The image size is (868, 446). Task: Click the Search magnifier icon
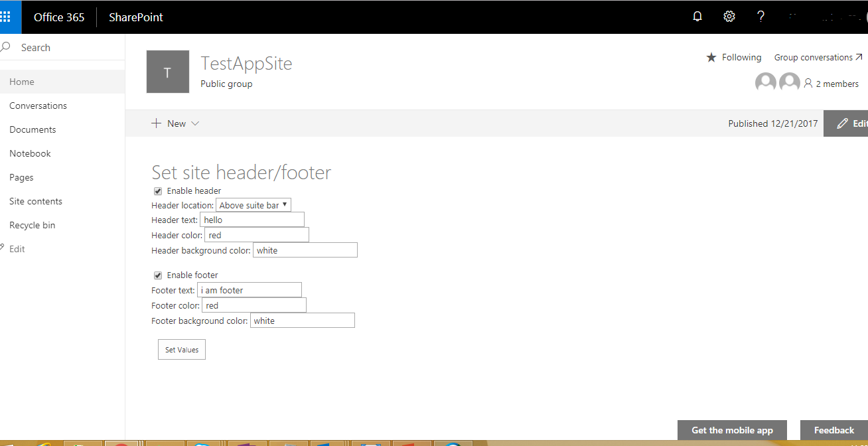pyautogui.click(x=5, y=47)
